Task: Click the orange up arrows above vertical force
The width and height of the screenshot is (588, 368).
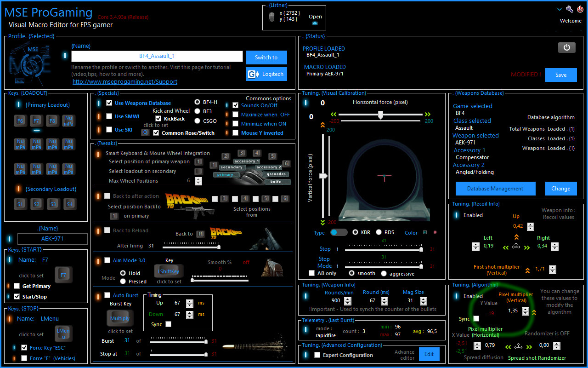Action: (323, 124)
